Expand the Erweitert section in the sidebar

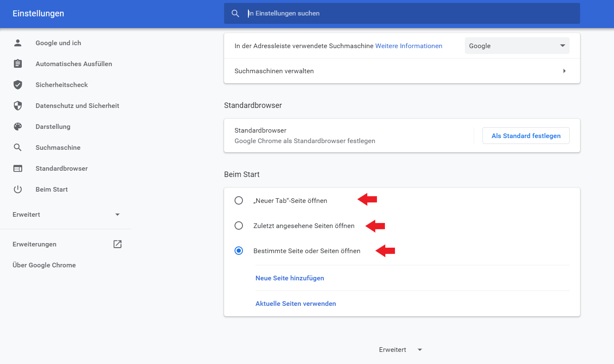click(66, 215)
